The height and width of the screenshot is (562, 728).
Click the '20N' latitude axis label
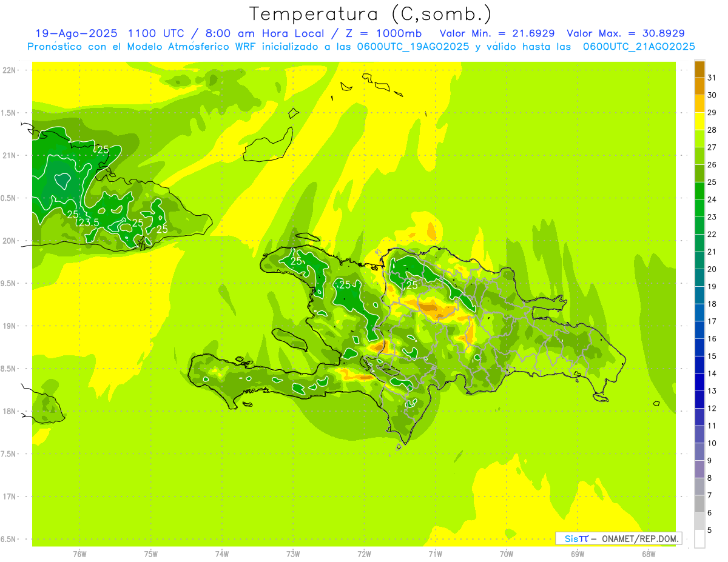pos(9,241)
